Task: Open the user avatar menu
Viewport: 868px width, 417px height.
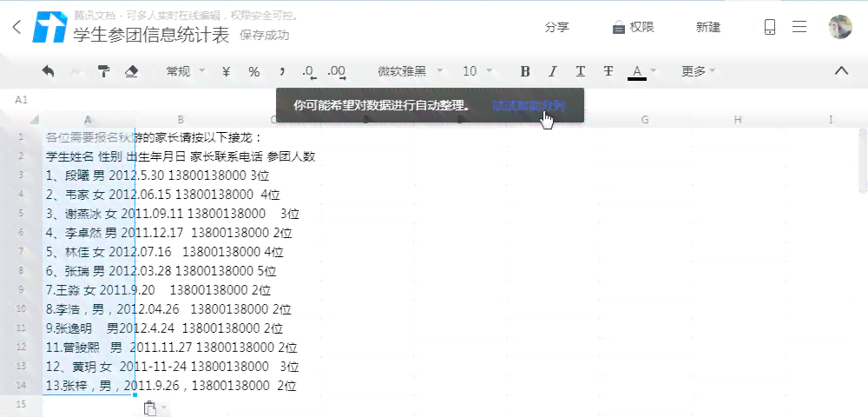Action: click(x=839, y=27)
